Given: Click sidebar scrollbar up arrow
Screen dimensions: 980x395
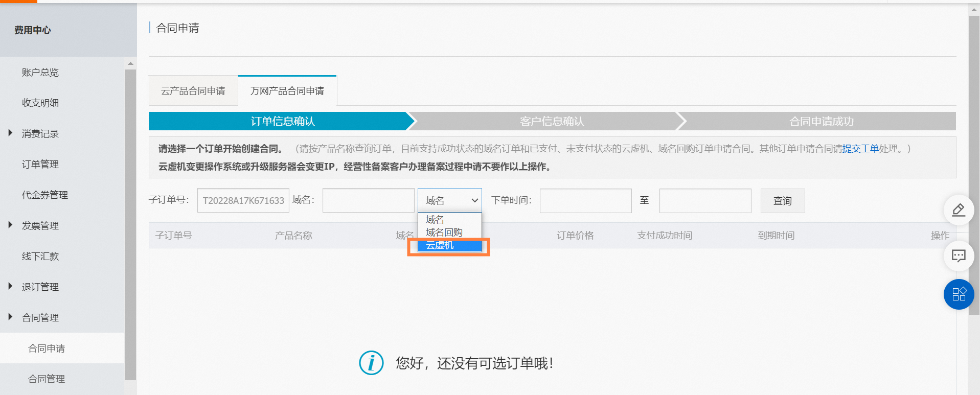Looking at the screenshot, I should tap(131, 63).
